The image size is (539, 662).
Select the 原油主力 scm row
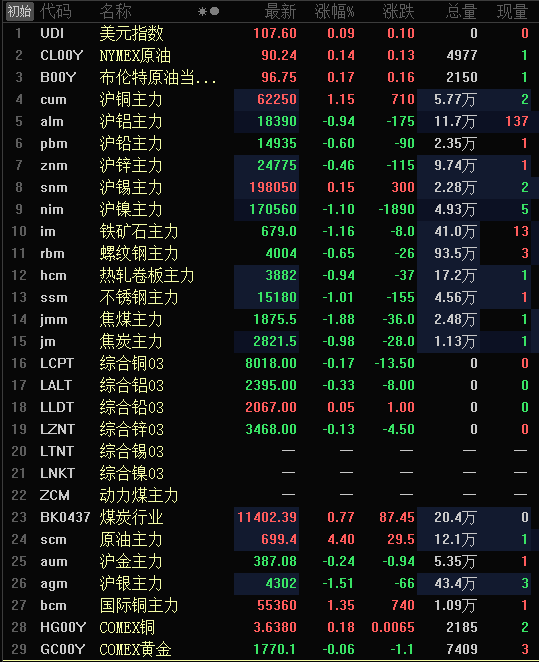click(x=269, y=539)
